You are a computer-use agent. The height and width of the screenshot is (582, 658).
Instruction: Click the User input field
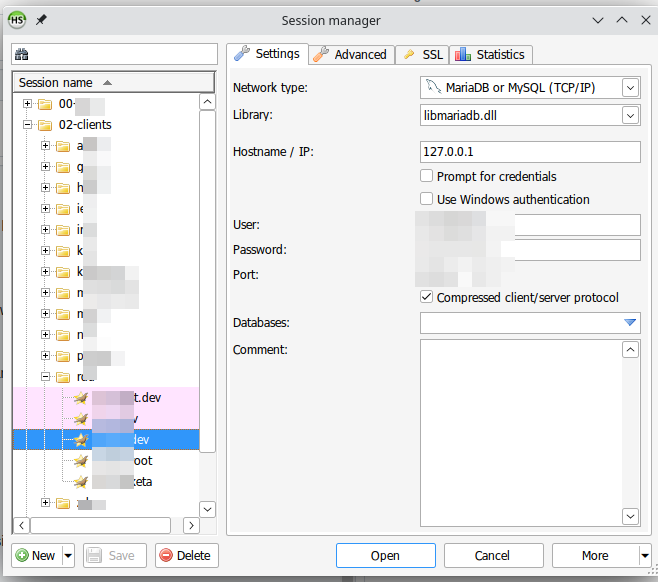pos(530,225)
